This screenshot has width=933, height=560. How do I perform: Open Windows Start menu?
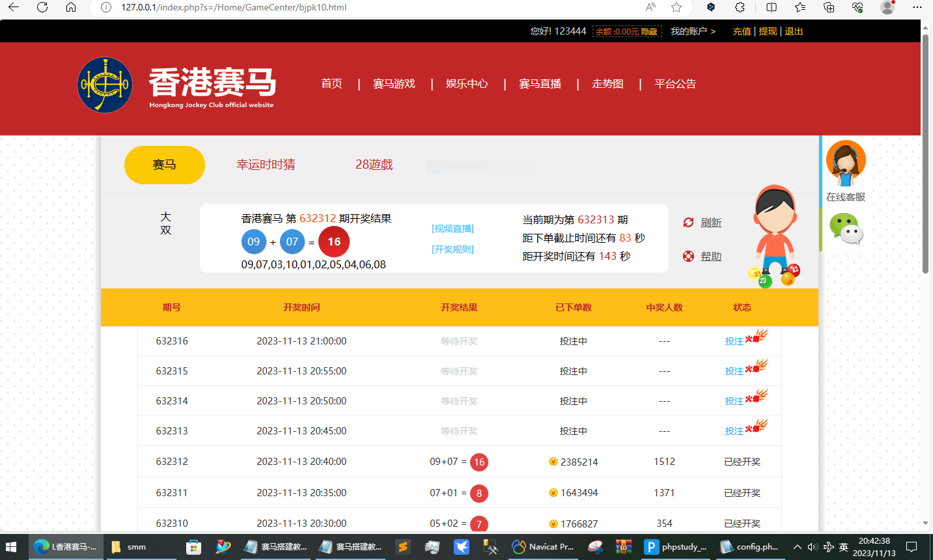point(11,547)
